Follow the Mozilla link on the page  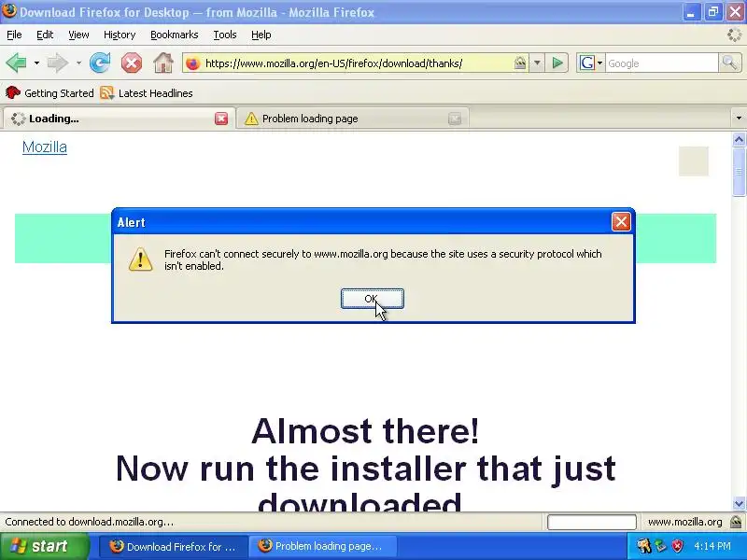(44, 147)
